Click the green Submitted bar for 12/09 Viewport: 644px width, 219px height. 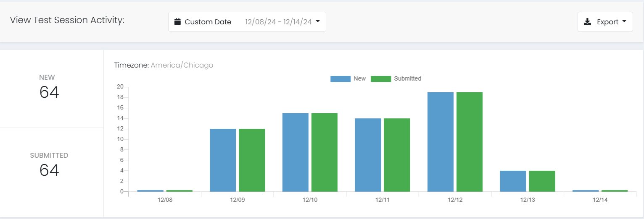click(x=252, y=160)
